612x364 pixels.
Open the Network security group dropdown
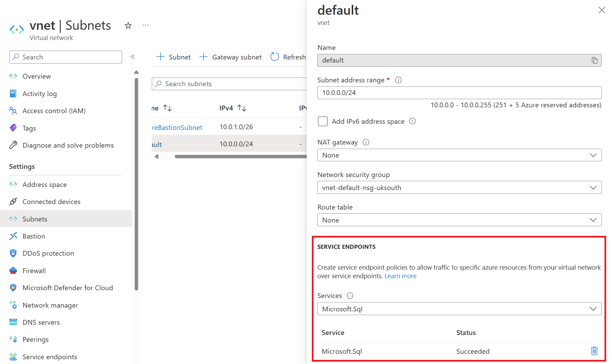[459, 187]
